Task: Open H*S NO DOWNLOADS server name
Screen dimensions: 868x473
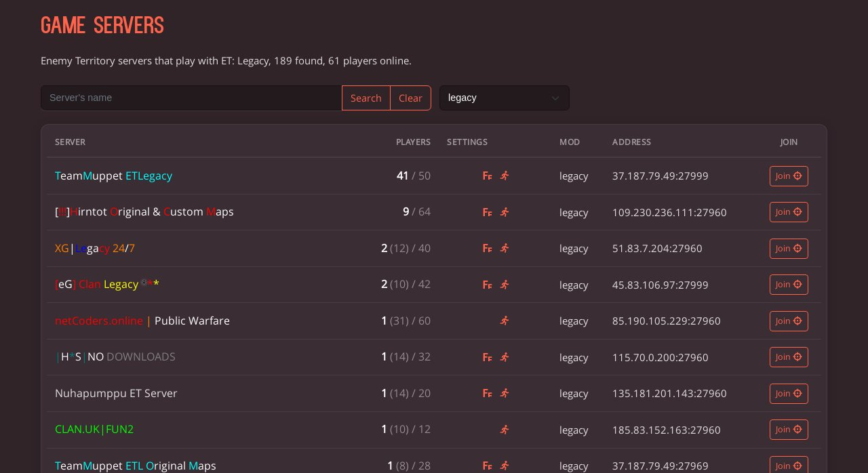Action: 115,356
